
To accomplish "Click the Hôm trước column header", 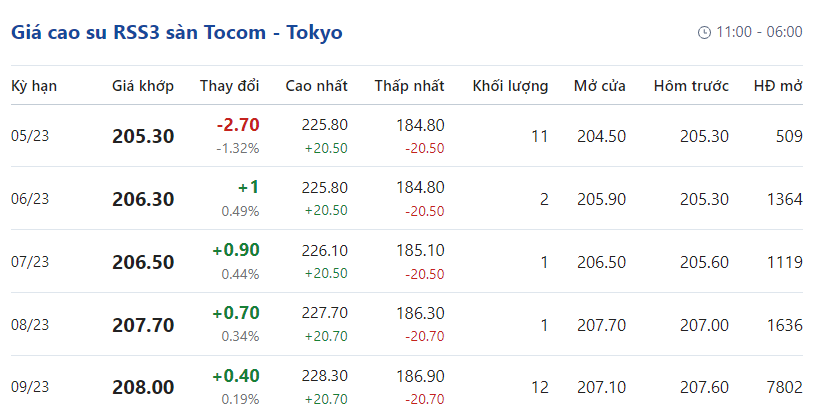I will pyautogui.click(x=691, y=86).
